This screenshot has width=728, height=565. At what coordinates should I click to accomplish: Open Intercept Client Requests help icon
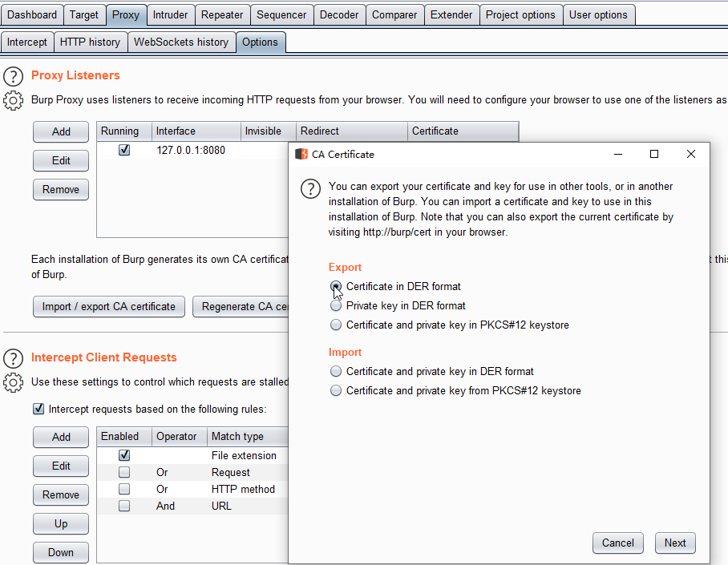[13, 358]
